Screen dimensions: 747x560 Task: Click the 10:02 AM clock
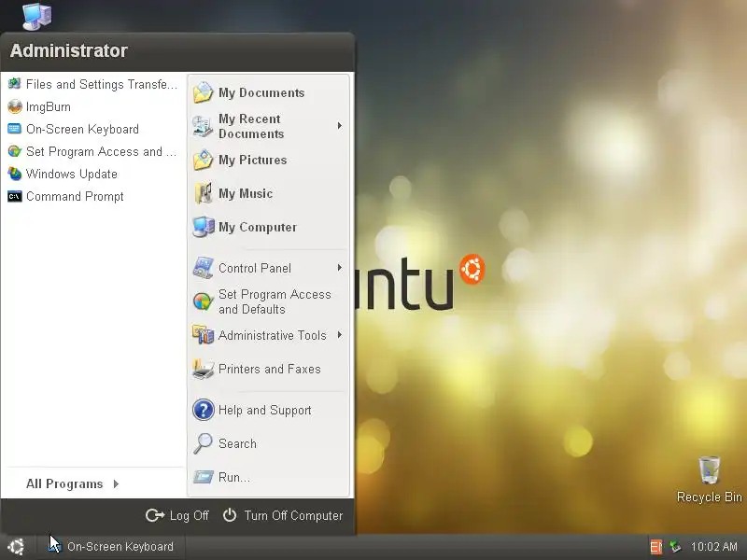click(x=713, y=546)
